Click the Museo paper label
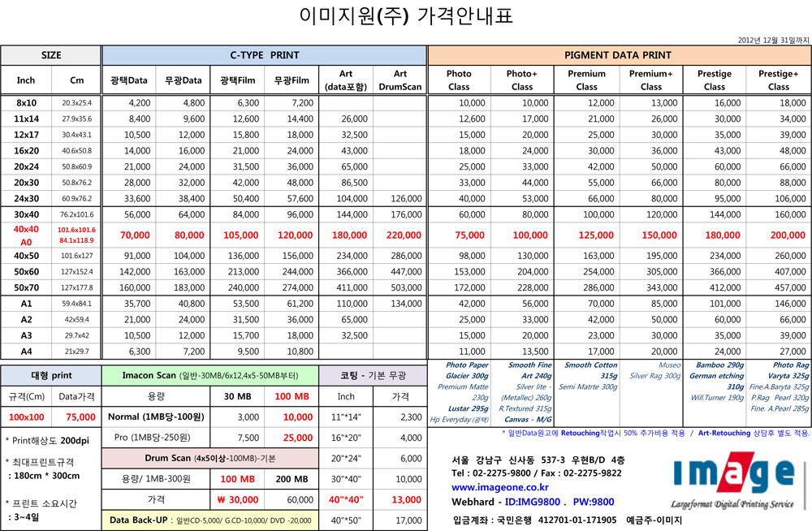Viewport: 812px width, 531px height. [670, 365]
